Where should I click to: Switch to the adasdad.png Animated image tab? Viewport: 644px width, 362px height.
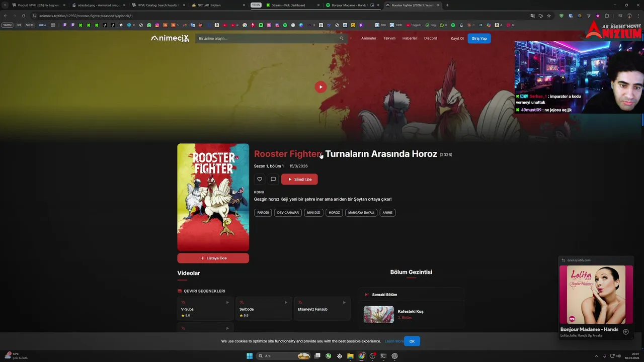[98, 5]
